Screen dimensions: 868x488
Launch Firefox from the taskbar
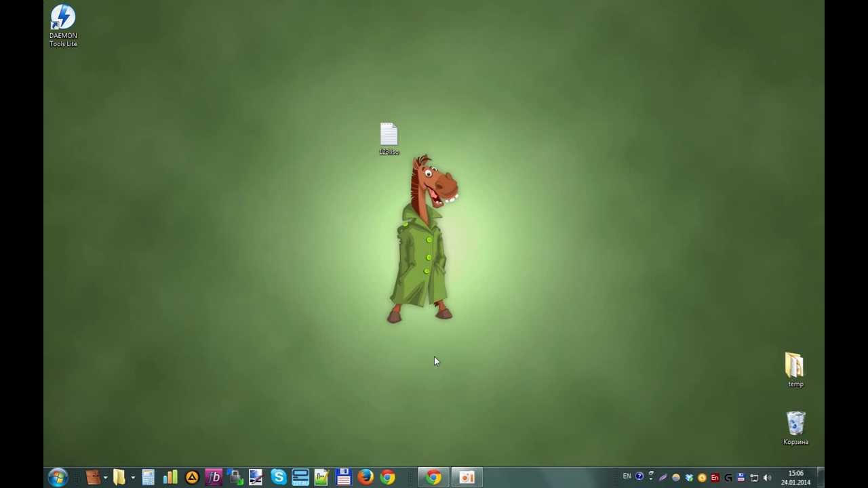tap(365, 478)
